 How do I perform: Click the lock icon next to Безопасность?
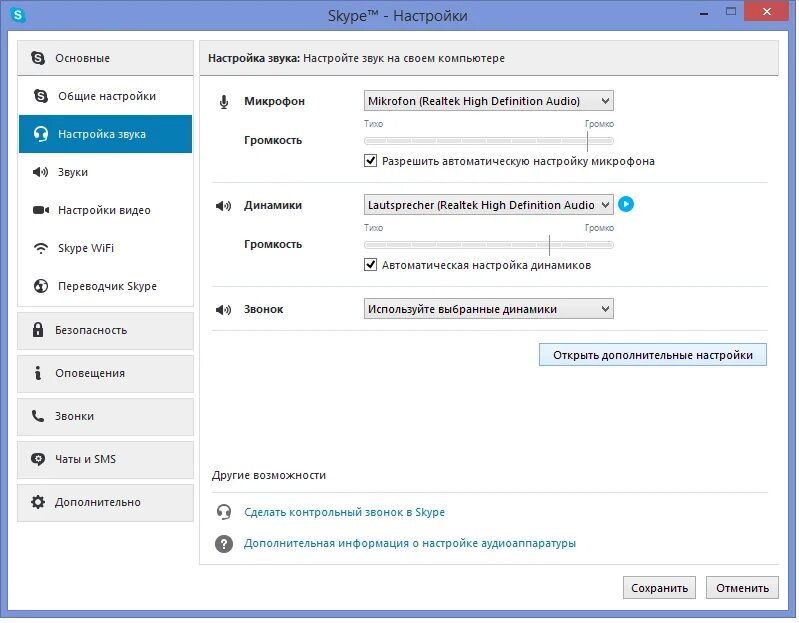point(38,330)
